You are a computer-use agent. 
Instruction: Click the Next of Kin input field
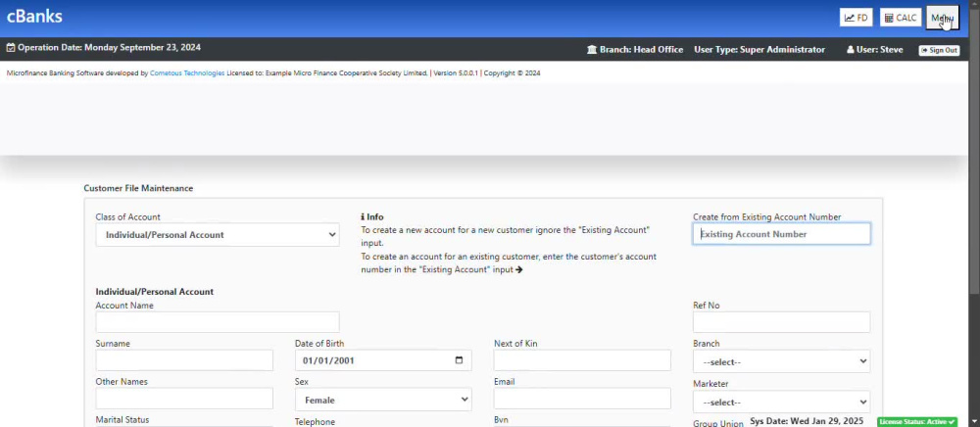pos(582,360)
